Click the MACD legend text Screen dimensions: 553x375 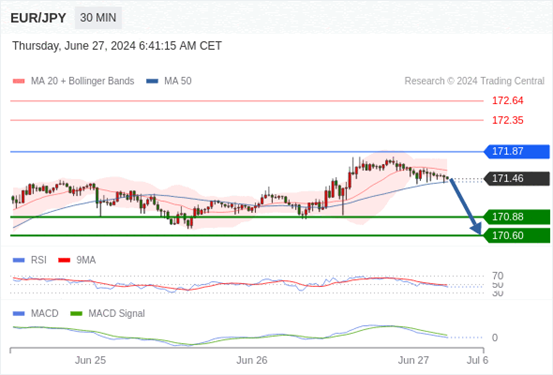pos(45,314)
